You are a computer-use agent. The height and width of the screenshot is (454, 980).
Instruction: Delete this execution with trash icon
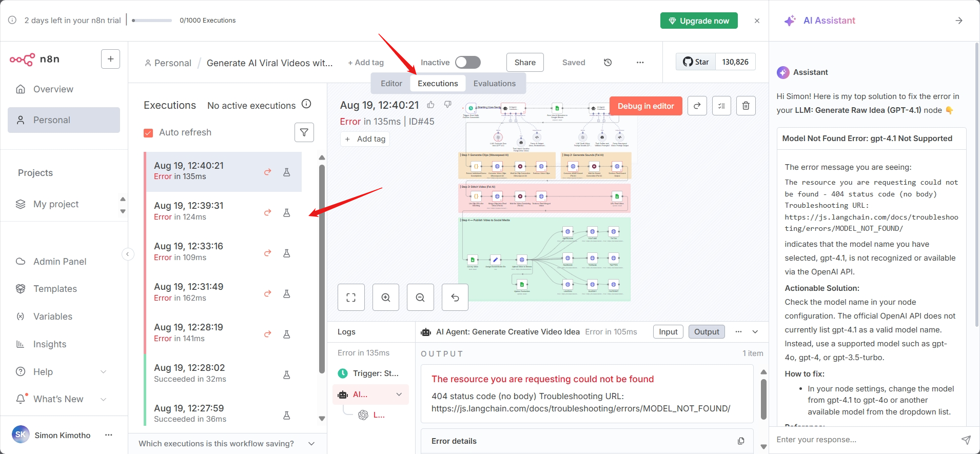point(746,106)
